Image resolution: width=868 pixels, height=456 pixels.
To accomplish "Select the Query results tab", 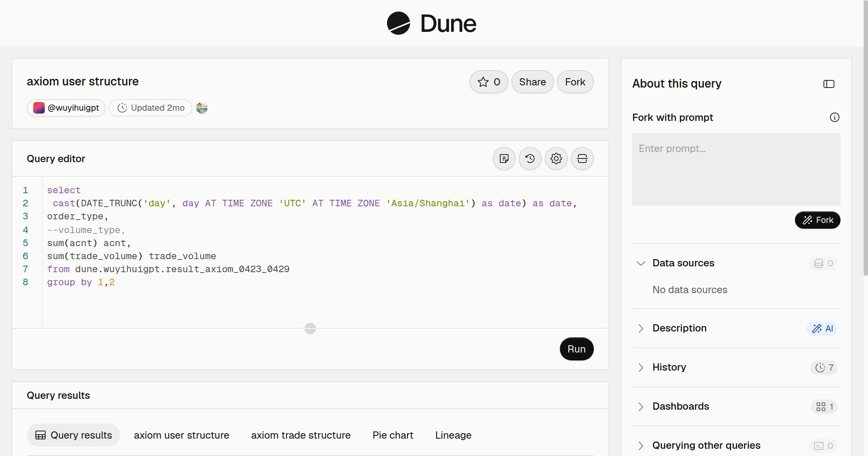I will click(x=73, y=435).
